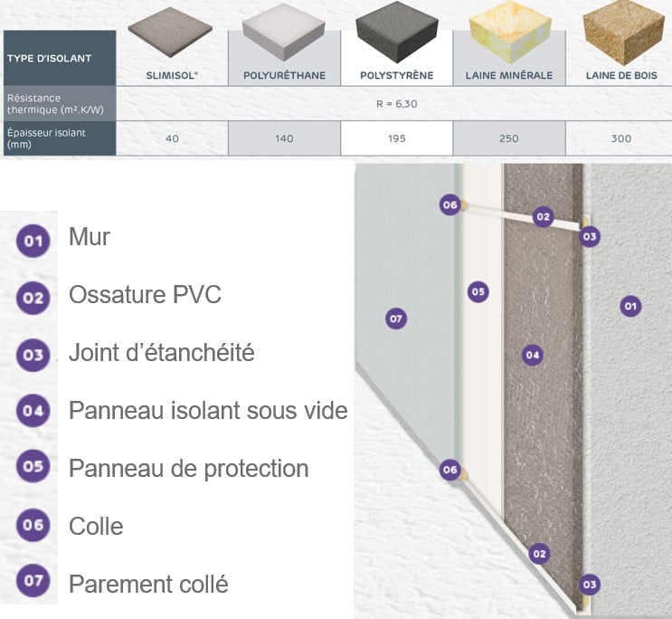The image size is (672, 619).
Task: Choose the yellow Laine minérale sample image
Action: (x=507, y=36)
